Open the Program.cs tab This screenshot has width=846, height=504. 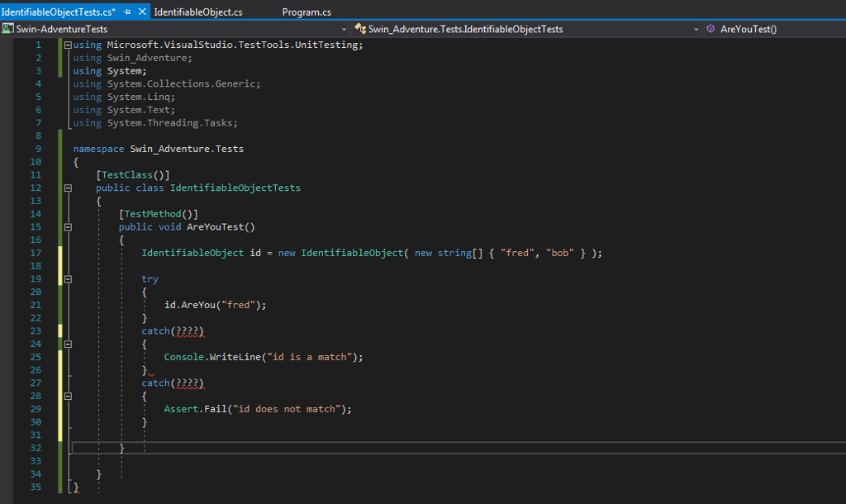[307, 12]
